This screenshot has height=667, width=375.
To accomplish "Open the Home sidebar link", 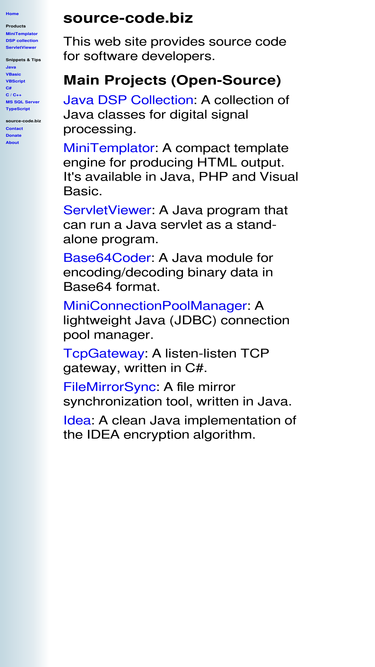I will coord(12,14).
